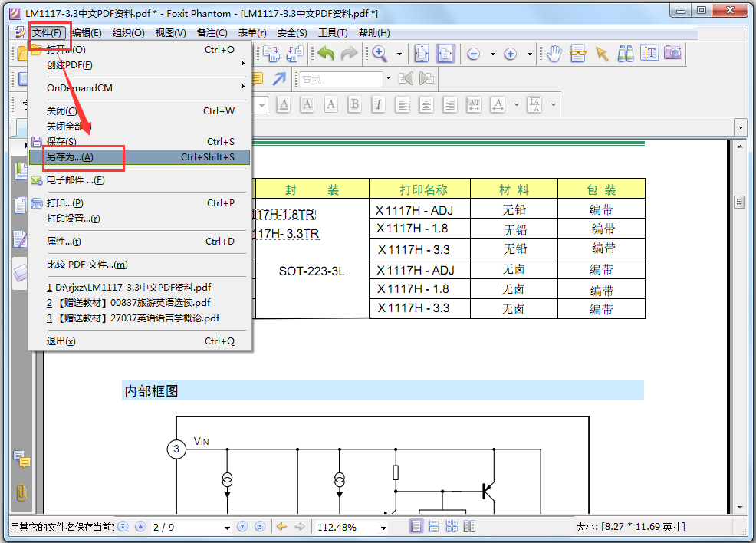
Task: Click the vertical scrollbar thumb
Action: click(x=740, y=202)
